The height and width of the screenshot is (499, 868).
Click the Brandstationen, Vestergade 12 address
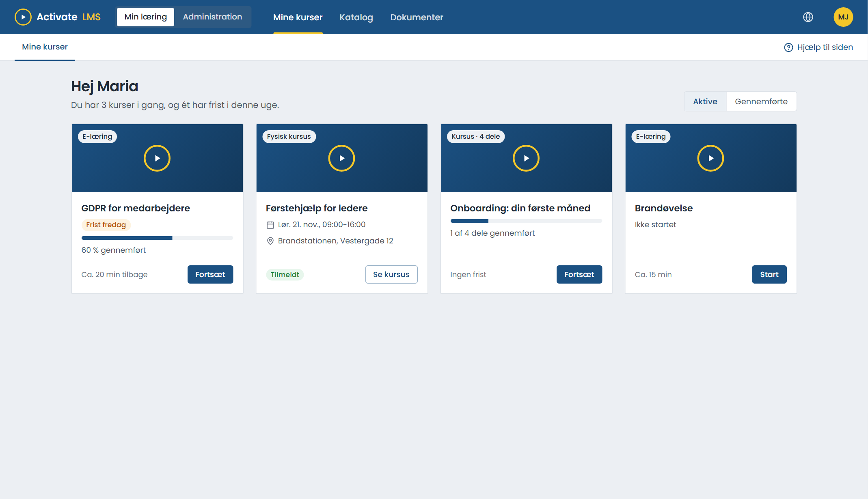336,241
